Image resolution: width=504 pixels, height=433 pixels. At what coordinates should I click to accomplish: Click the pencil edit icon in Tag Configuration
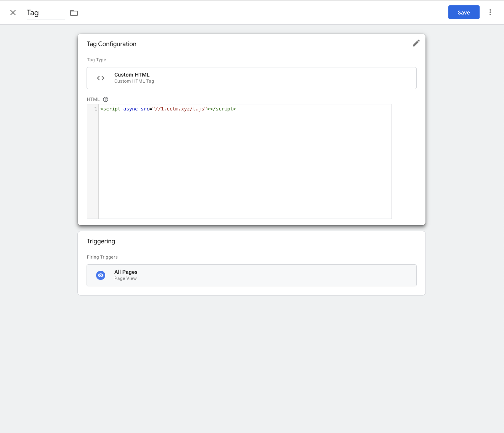point(416,43)
